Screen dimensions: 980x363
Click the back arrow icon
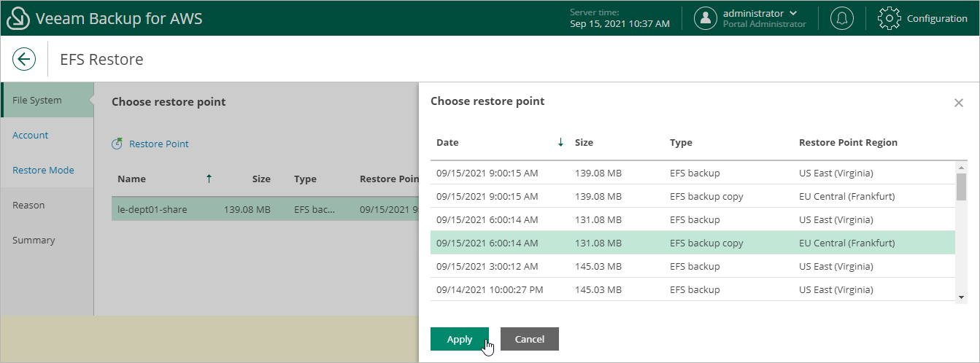tap(24, 59)
